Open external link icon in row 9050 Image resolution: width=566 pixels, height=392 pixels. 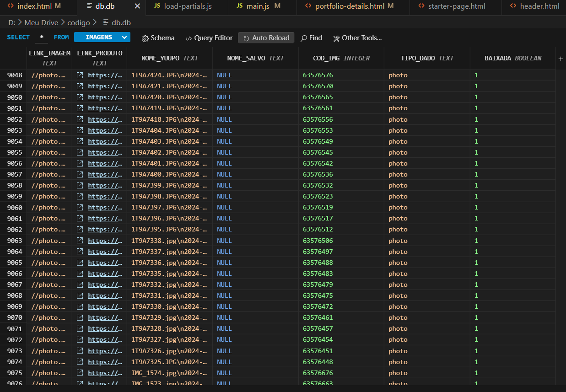point(80,97)
